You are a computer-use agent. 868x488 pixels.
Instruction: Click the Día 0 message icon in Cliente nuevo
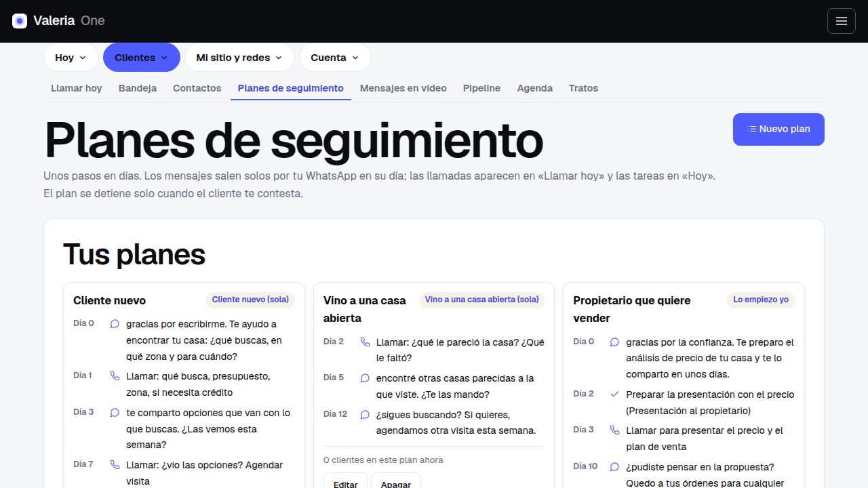coord(115,324)
